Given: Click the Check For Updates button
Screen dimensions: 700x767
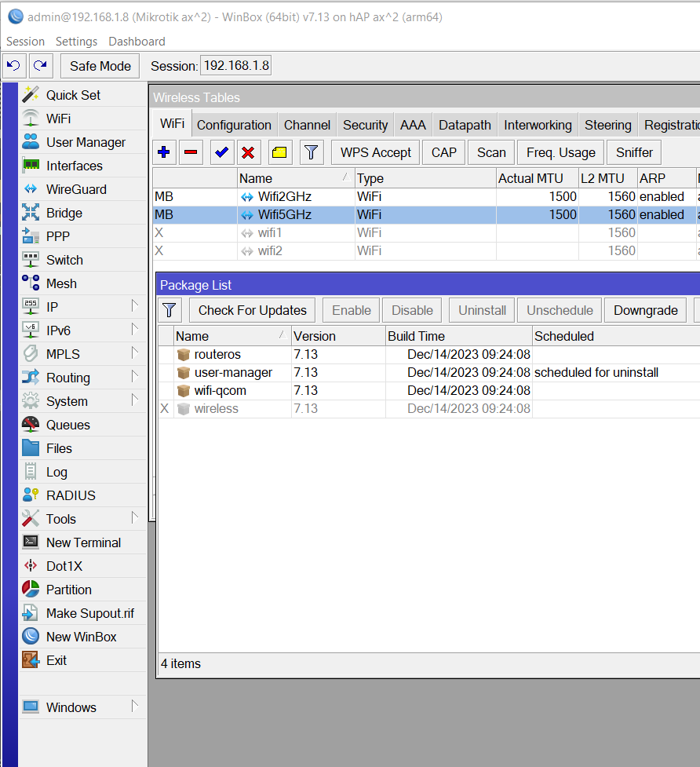Looking at the screenshot, I should click(x=251, y=309).
